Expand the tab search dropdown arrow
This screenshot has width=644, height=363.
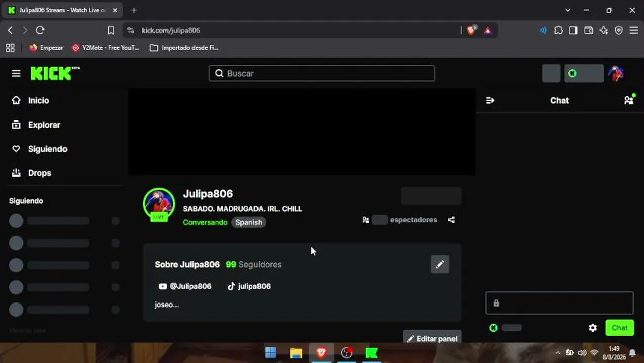point(568,10)
